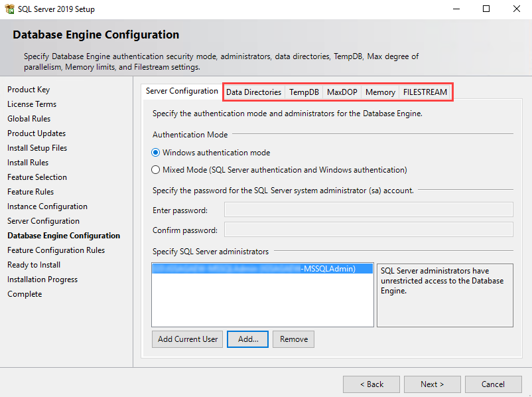
Task: Switch to the MaxDOP tab
Action: (x=342, y=92)
